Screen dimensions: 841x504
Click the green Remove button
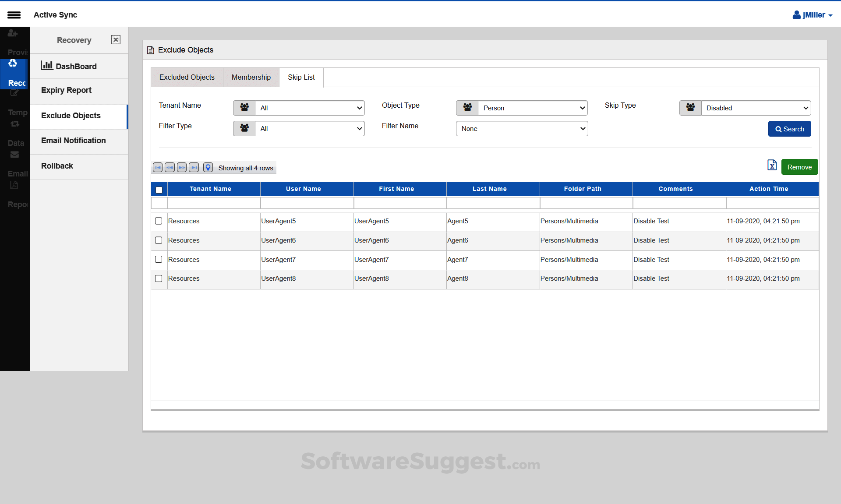tap(799, 167)
